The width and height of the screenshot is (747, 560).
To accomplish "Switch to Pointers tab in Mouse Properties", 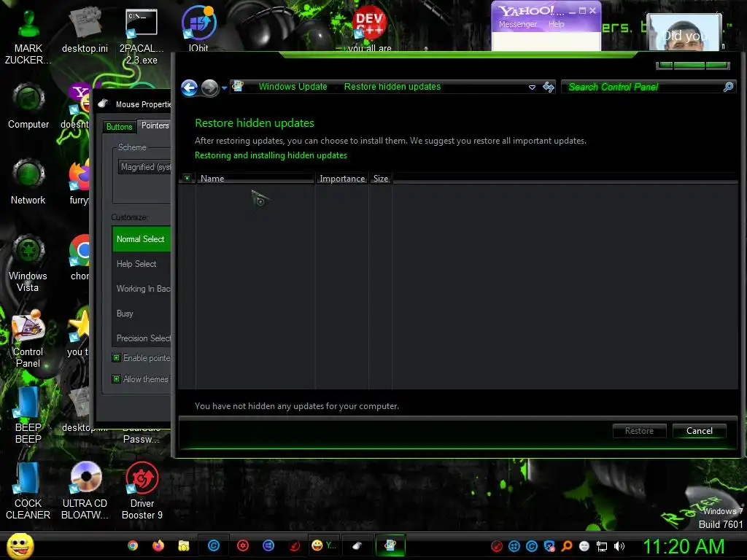I will [155, 125].
